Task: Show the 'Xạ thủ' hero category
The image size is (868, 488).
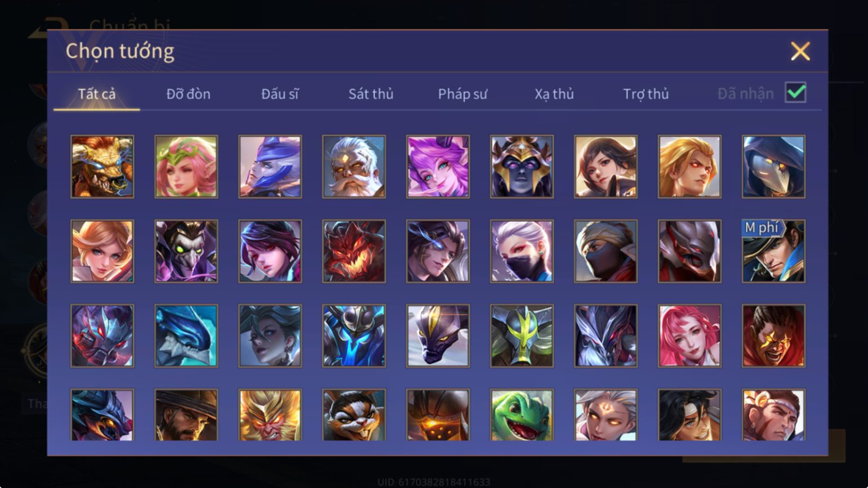Action: 554,94
